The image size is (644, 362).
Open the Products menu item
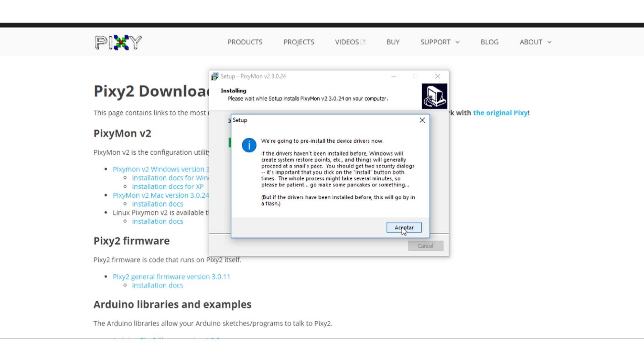[245, 42]
